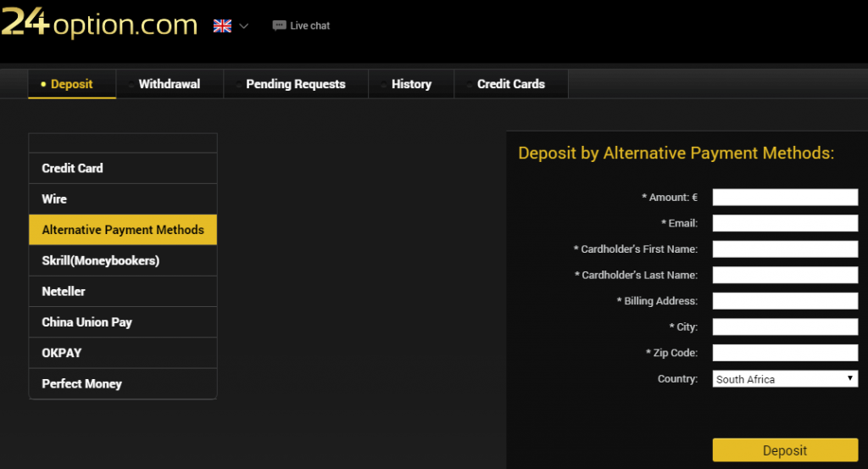The width and height of the screenshot is (868, 469).
Task: Click the Live chat speech bubble icon
Action: click(280, 25)
